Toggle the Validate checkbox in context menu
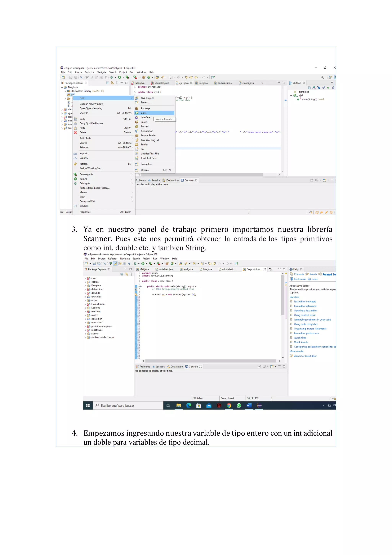This screenshot has width=392, height=555. pos(75,206)
